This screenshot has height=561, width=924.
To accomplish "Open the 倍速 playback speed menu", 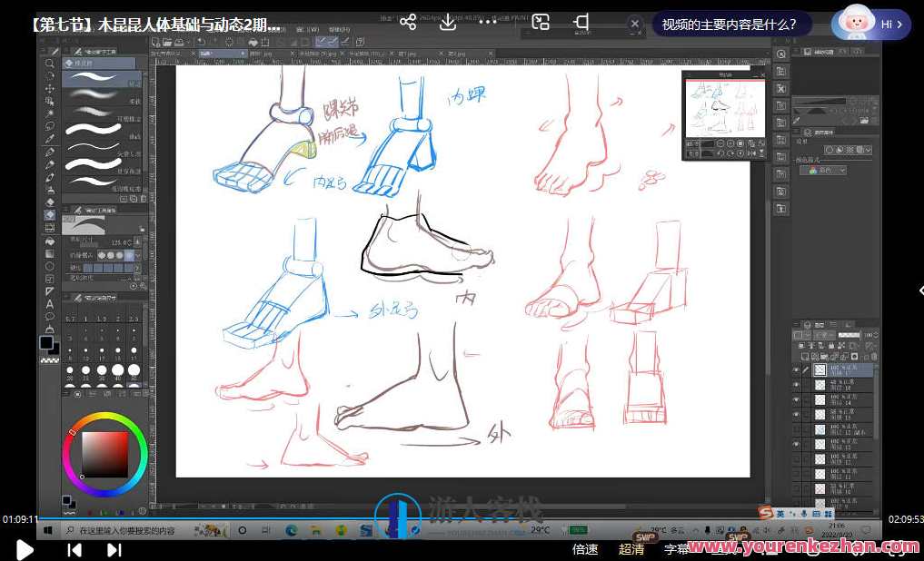I will (585, 549).
